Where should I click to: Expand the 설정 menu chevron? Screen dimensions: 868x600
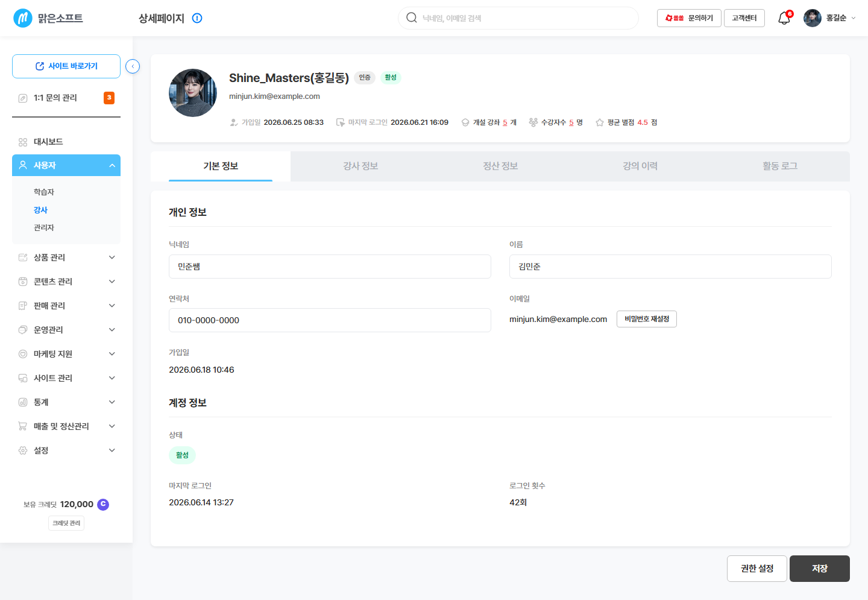tap(112, 450)
